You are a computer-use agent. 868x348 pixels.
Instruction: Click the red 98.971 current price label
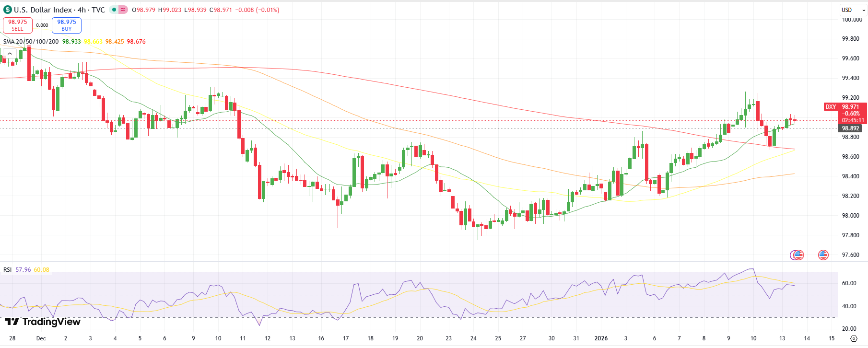(850, 107)
